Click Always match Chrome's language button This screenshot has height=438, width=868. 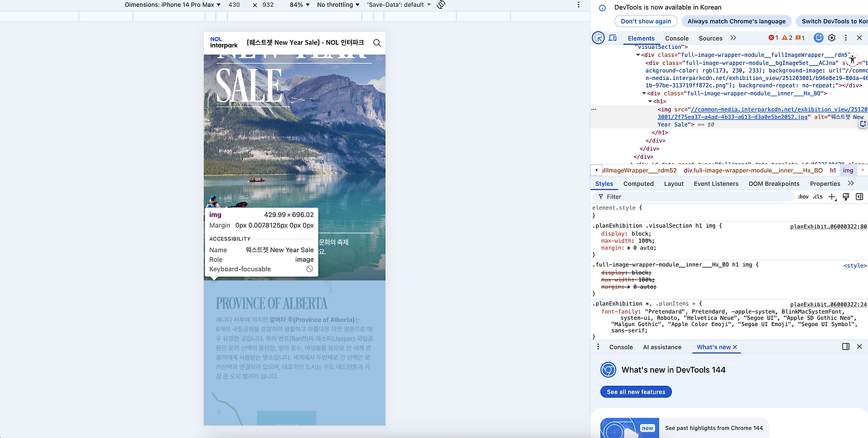[736, 21]
